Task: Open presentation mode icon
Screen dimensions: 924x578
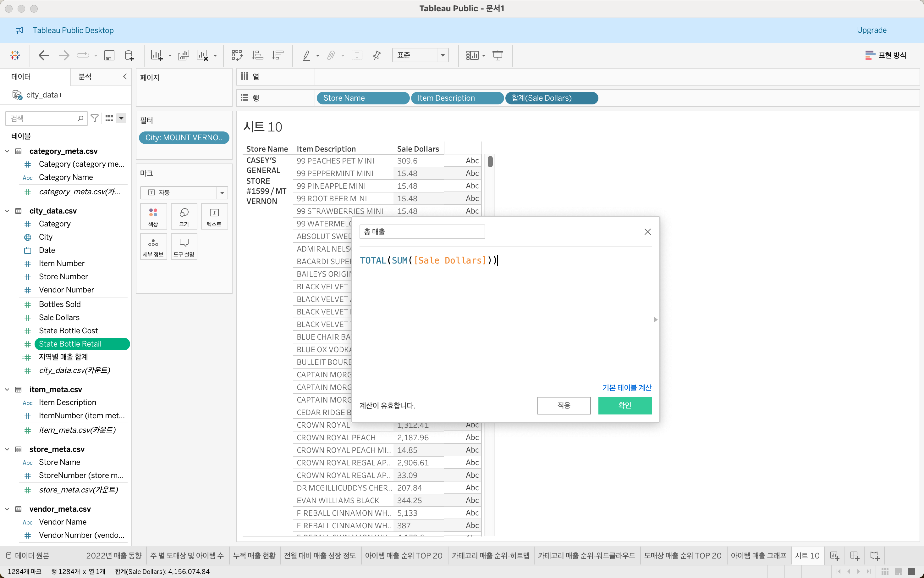Action: tap(498, 55)
